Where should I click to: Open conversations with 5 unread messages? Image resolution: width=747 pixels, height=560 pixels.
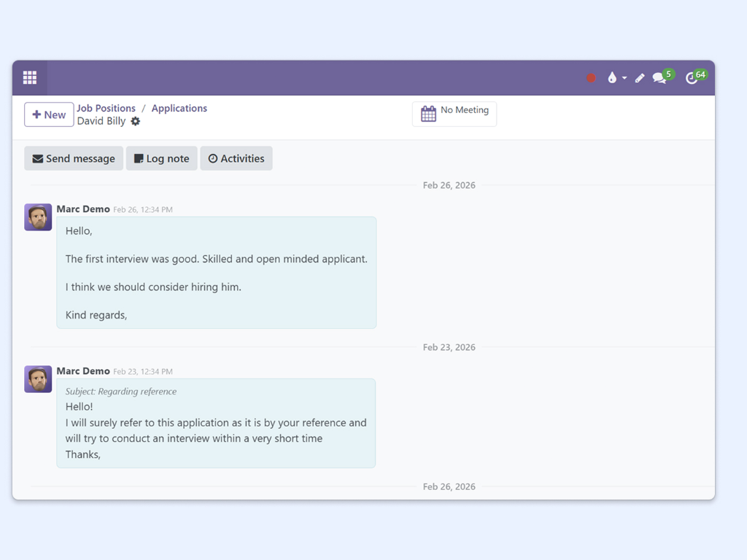tap(661, 78)
